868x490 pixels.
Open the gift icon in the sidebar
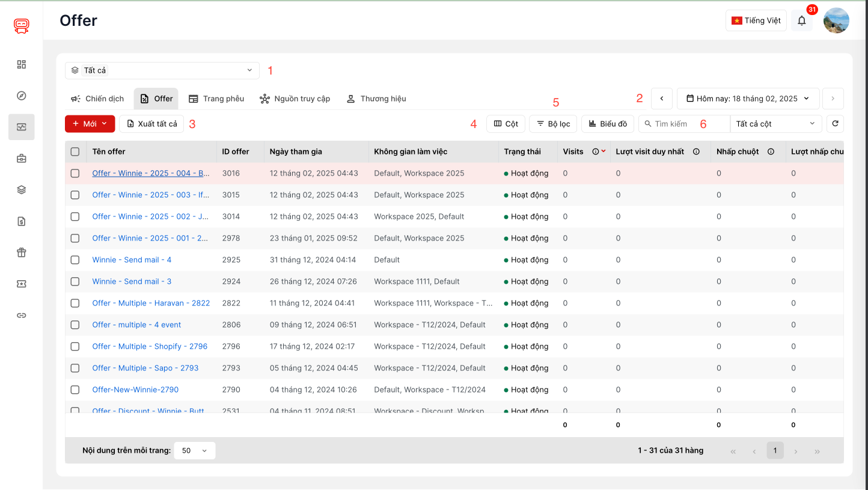click(x=22, y=253)
